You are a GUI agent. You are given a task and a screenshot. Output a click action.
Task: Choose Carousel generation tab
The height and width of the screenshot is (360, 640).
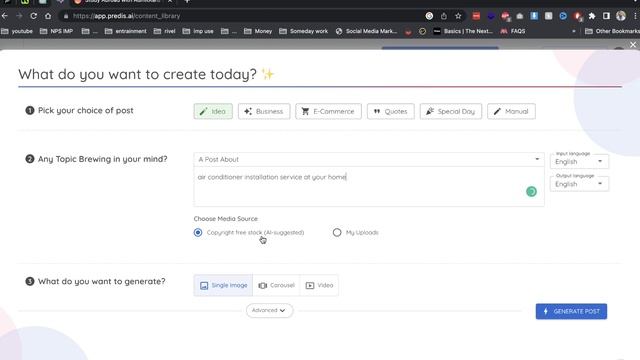pyautogui.click(x=276, y=285)
